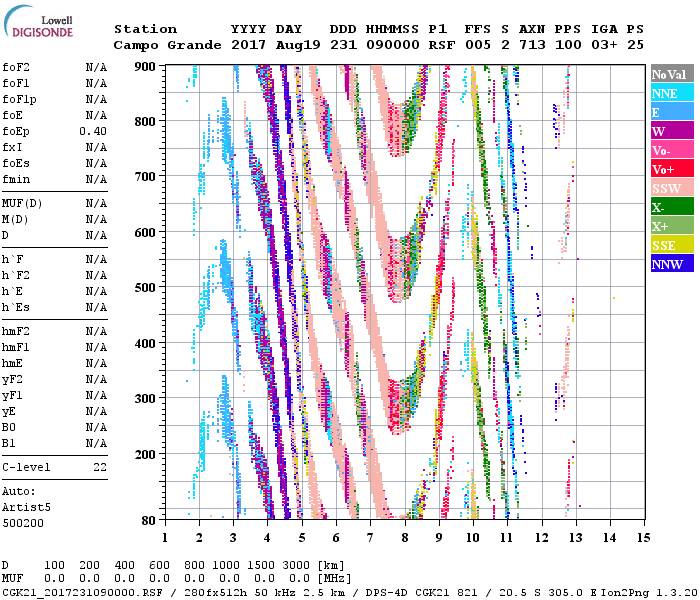Click the 500200 version number
This screenshot has height=600, width=700.
pyautogui.click(x=23, y=523)
